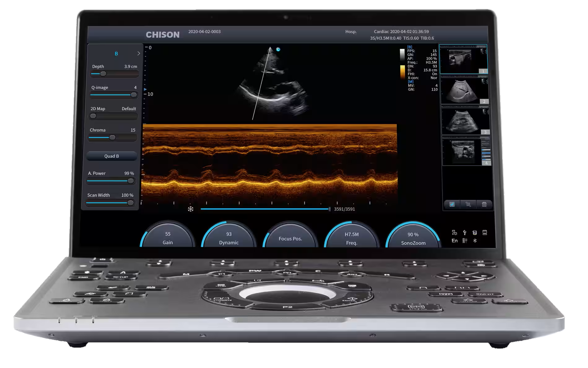Hit the up arrow key on console
Image resolution: width=588 pixels, height=368 pixels.
[463, 273]
